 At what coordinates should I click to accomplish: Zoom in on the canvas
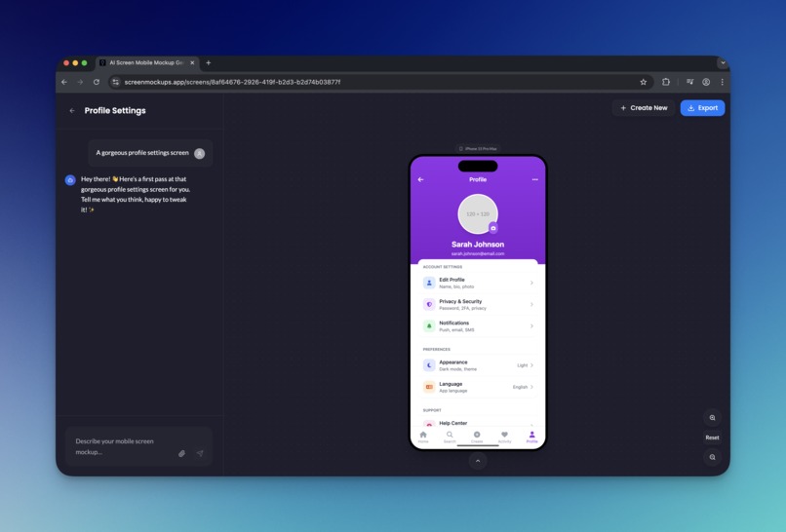[712, 418]
